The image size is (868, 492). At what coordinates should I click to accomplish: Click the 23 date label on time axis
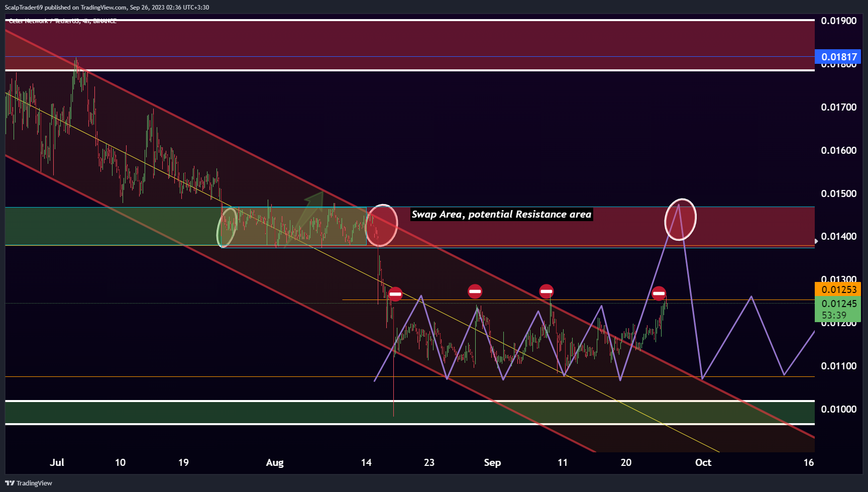pyautogui.click(x=429, y=462)
